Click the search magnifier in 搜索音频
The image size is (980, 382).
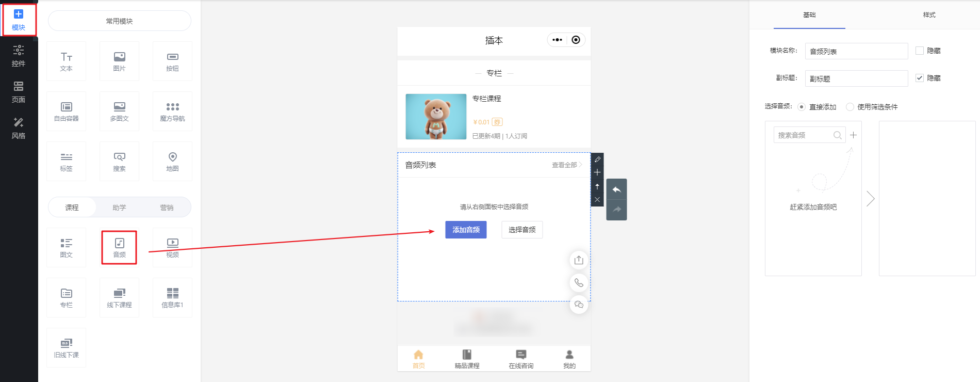coord(838,135)
